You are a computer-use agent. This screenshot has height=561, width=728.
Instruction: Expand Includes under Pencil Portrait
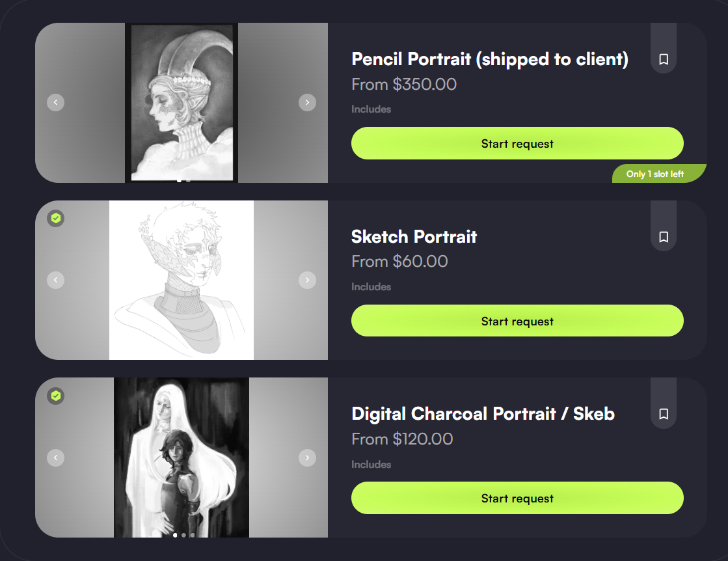tap(371, 109)
